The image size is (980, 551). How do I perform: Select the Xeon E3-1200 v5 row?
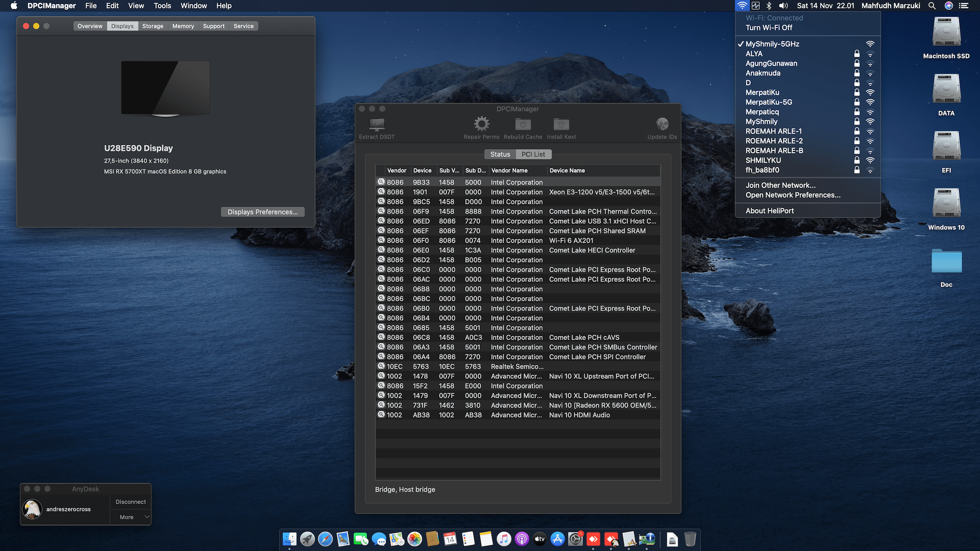click(518, 192)
